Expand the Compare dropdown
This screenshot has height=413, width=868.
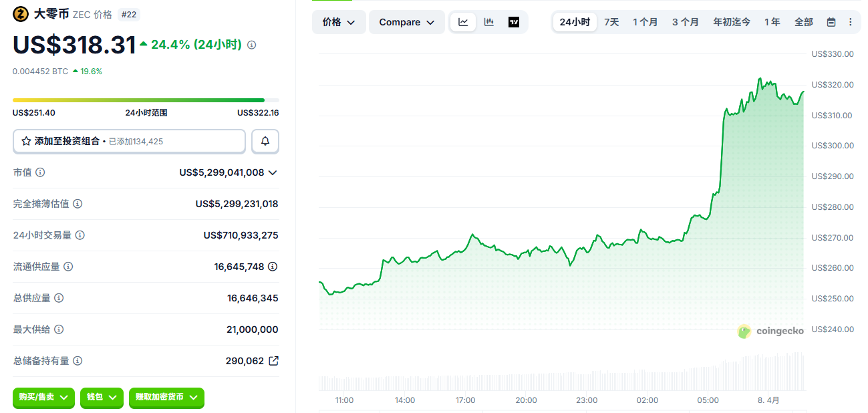pyautogui.click(x=406, y=21)
